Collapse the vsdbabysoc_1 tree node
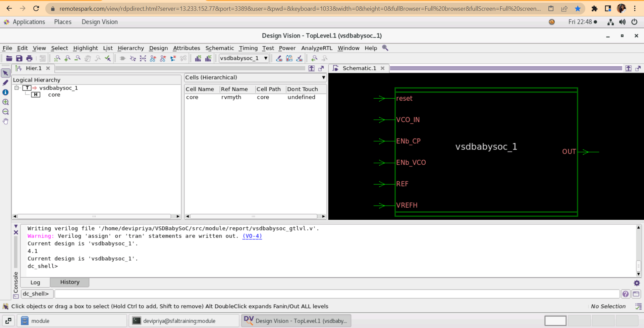 coord(16,88)
